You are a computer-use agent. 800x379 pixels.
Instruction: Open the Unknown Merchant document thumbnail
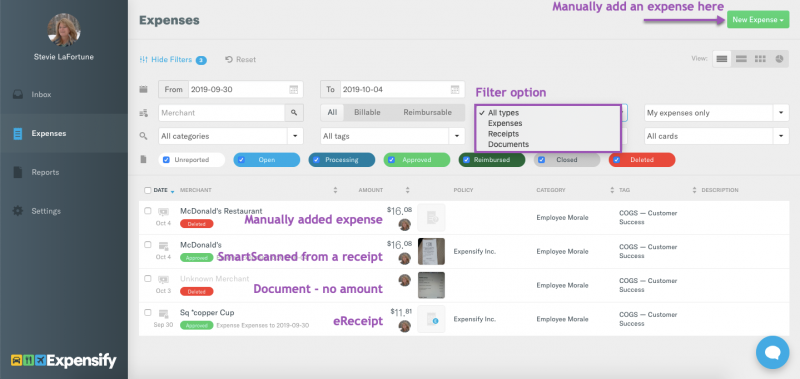click(431, 285)
